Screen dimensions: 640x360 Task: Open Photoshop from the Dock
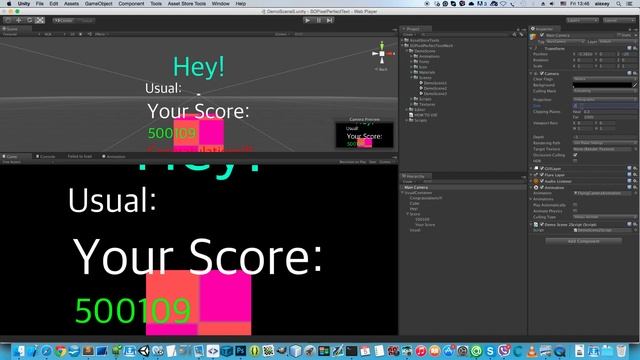241,351
